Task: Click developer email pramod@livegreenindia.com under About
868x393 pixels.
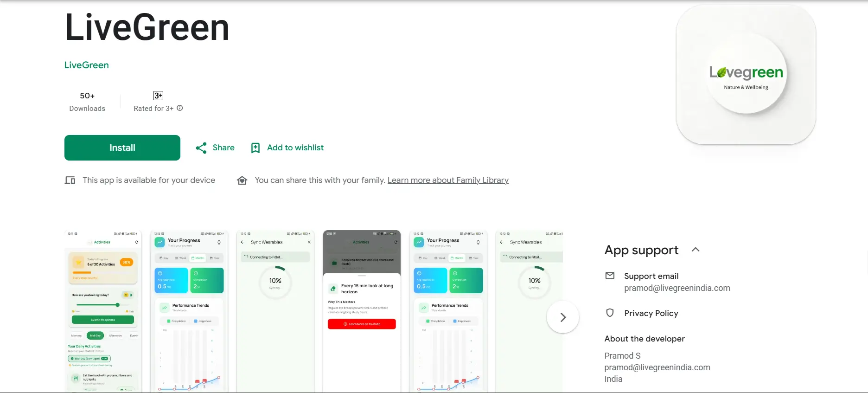Action: 657,367
